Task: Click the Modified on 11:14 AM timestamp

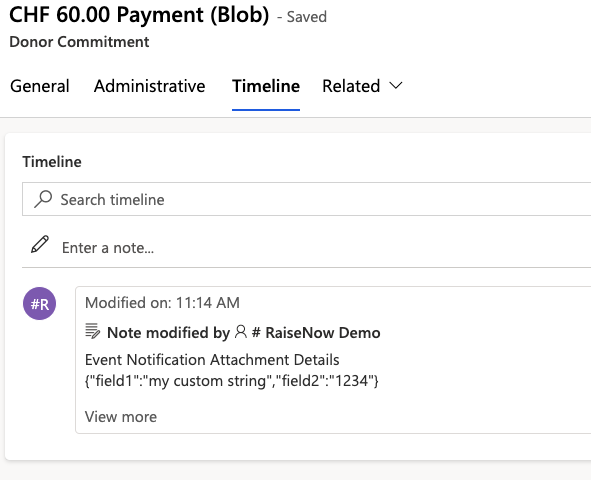Action: [x=162, y=303]
